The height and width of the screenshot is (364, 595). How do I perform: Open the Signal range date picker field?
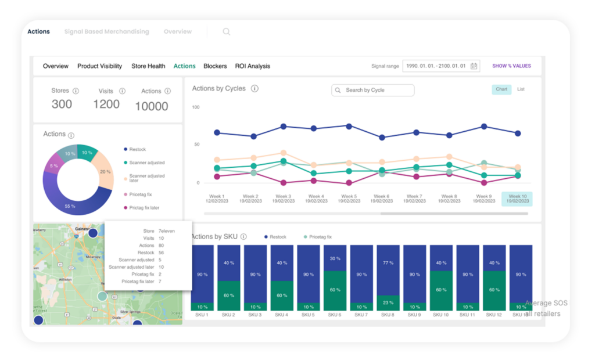(436, 66)
